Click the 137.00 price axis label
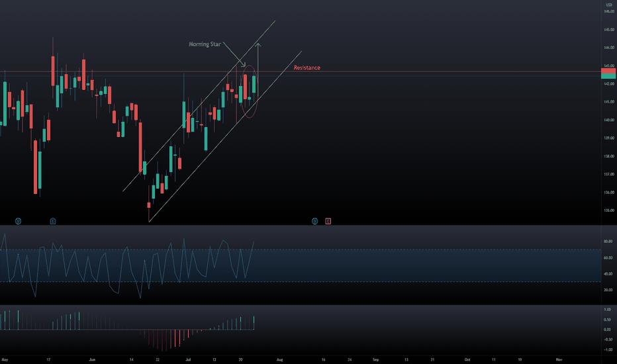The width and height of the screenshot is (617, 364). point(609,174)
